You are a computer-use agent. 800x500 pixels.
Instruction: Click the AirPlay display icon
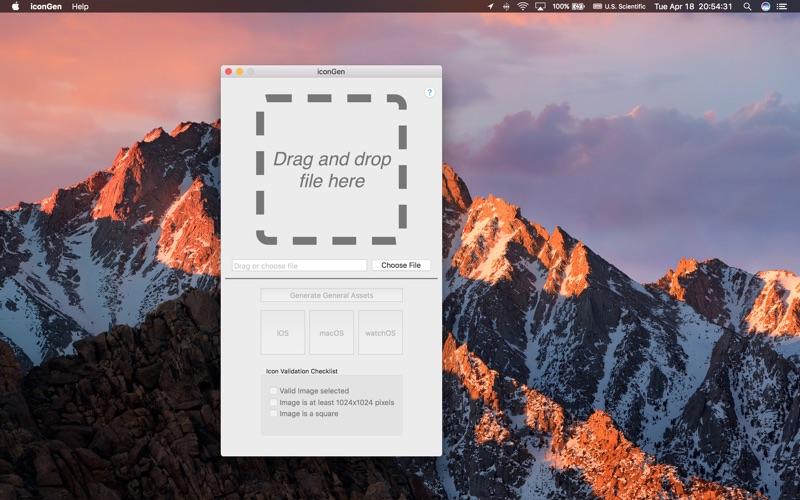pos(540,6)
